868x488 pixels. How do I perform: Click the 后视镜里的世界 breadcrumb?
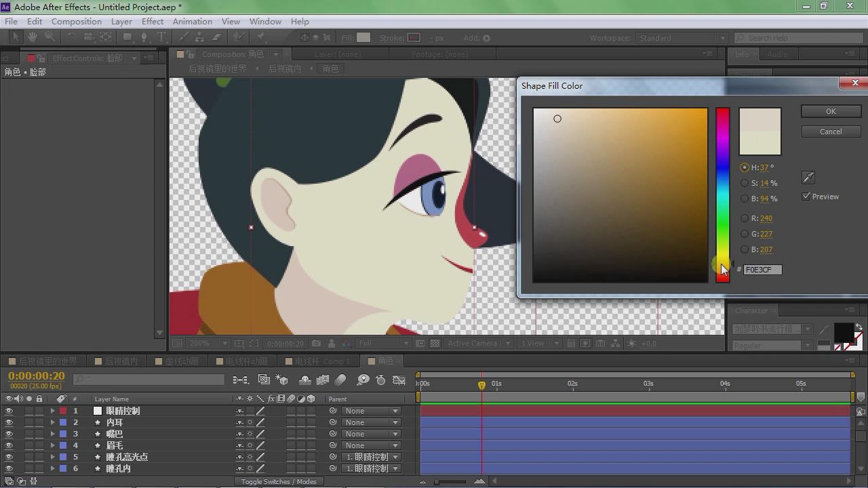pos(218,68)
